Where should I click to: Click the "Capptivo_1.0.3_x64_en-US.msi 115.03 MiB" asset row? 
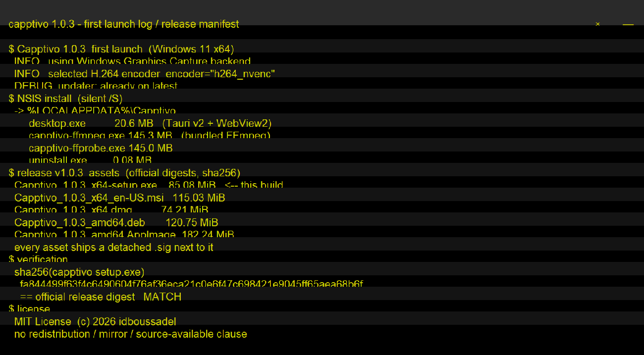point(119,198)
